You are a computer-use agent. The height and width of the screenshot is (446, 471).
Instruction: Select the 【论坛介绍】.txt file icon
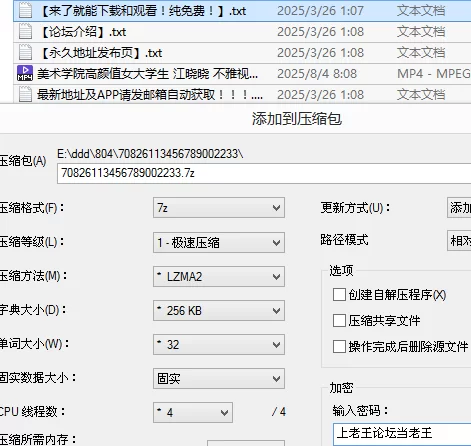[25, 32]
